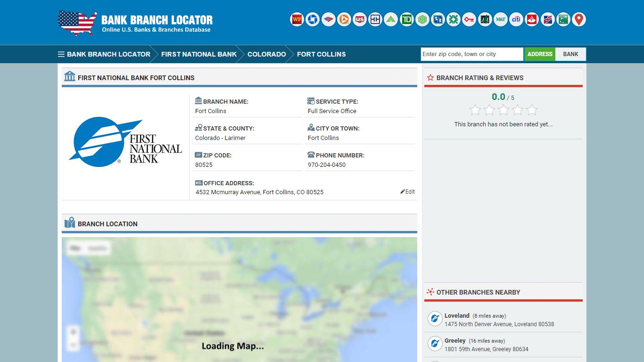Open the Wells Fargo bank icon
Image resolution: width=644 pixels, height=362 pixels.
(297, 19)
